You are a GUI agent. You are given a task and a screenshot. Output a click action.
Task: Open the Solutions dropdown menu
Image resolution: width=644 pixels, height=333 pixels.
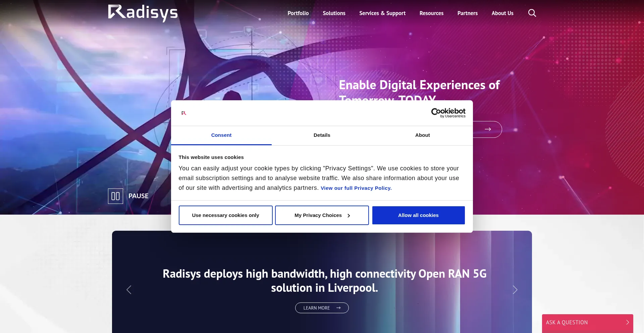tap(334, 13)
